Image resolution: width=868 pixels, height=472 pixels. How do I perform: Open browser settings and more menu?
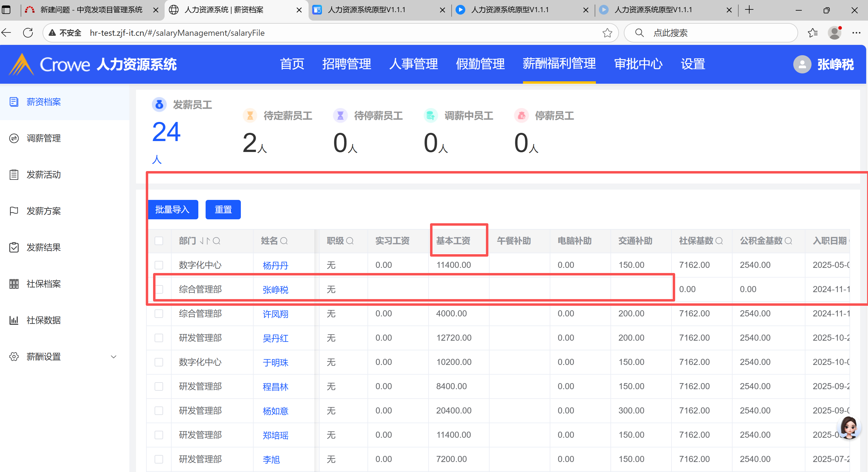(856, 33)
